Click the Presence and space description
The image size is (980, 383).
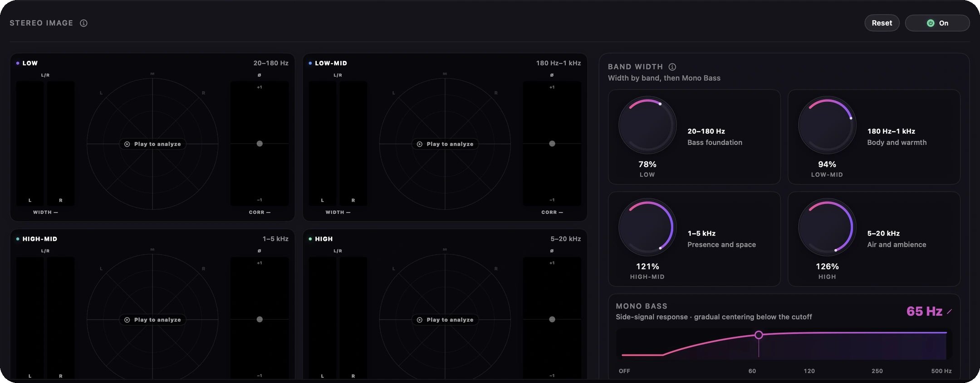pyautogui.click(x=721, y=245)
